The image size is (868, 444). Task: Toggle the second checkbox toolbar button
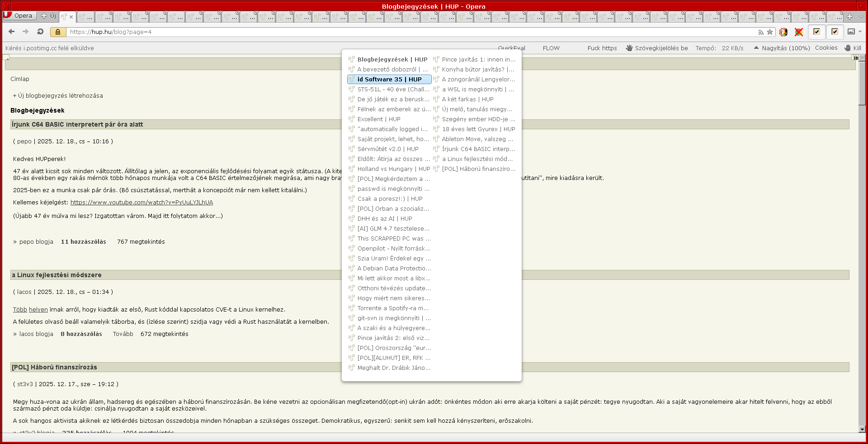835,32
